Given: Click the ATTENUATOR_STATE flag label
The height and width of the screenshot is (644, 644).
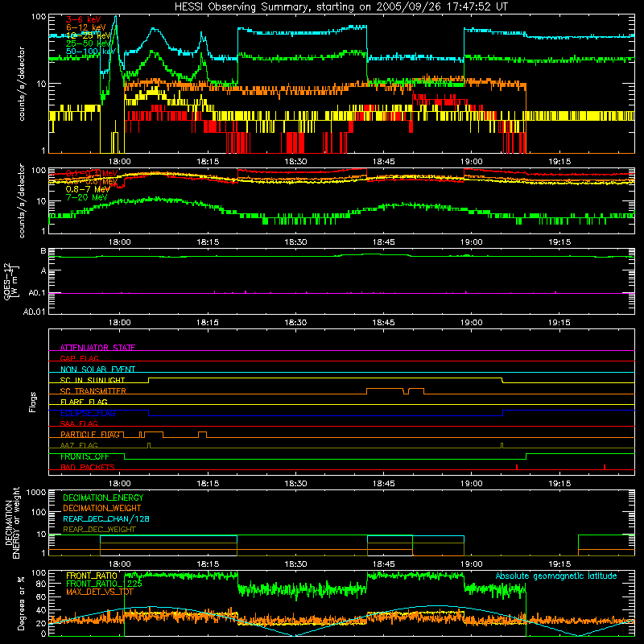Looking at the screenshot, I should click(x=97, y=348).
